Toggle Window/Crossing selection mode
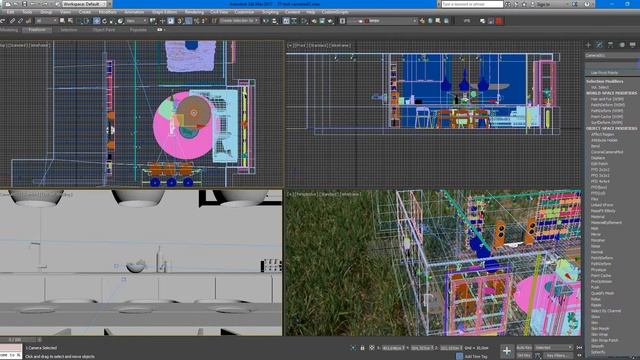 [x=87, y=21]
